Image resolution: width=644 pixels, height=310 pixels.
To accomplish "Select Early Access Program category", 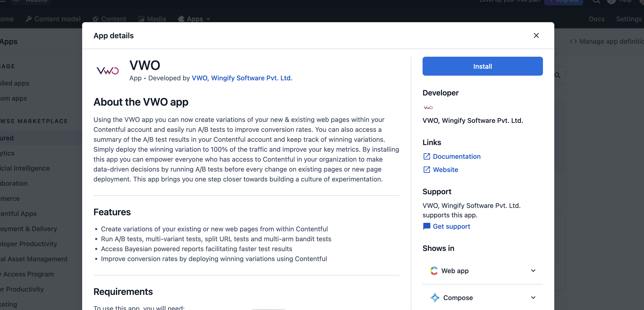I will [27, 274].
